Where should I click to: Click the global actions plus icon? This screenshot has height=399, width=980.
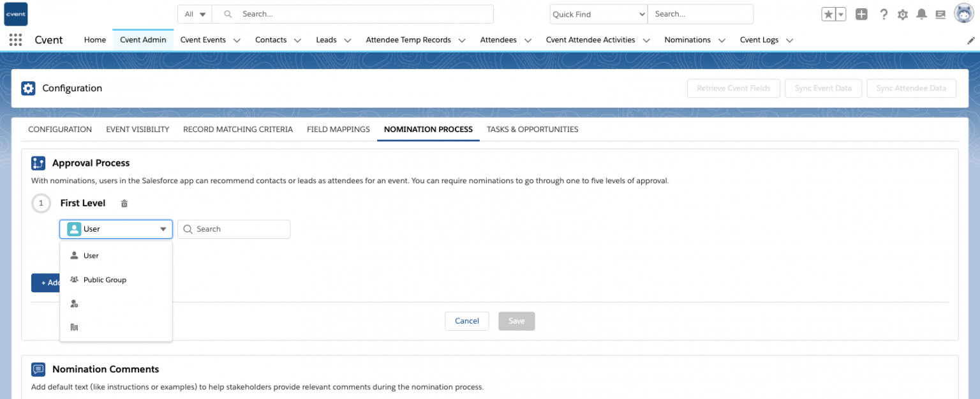click(861, 15)
